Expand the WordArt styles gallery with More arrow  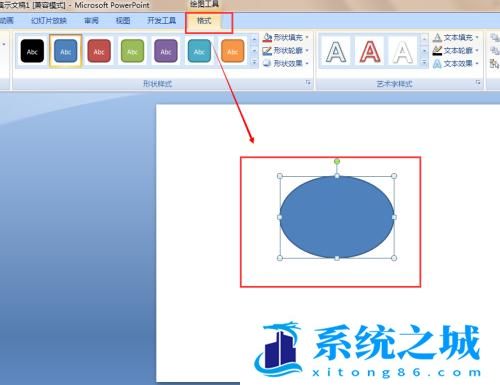(424, 62)
